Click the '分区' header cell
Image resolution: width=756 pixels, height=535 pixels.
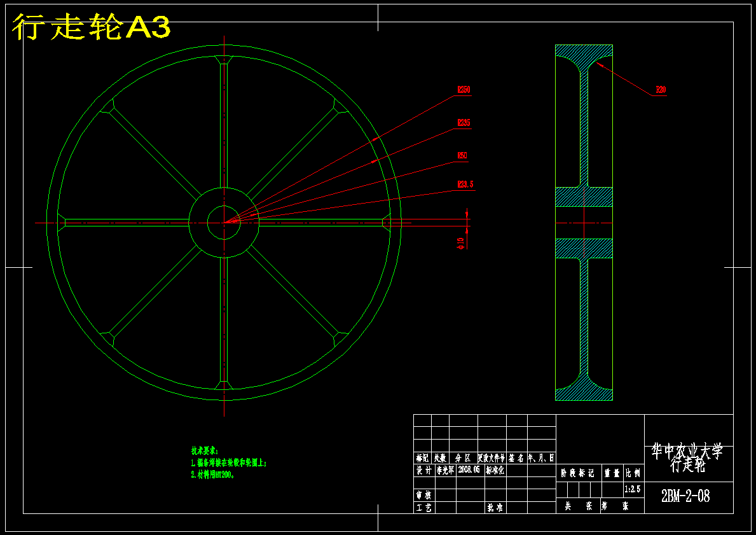(463, 458)
